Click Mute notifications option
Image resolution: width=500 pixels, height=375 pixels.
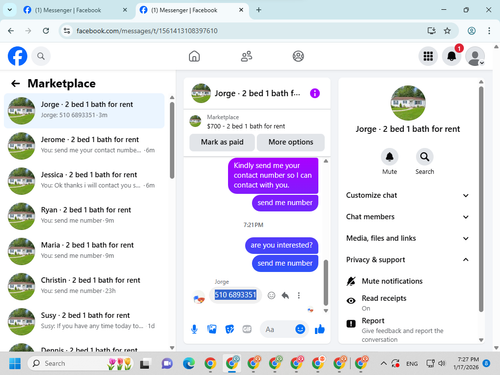(408, 281)
